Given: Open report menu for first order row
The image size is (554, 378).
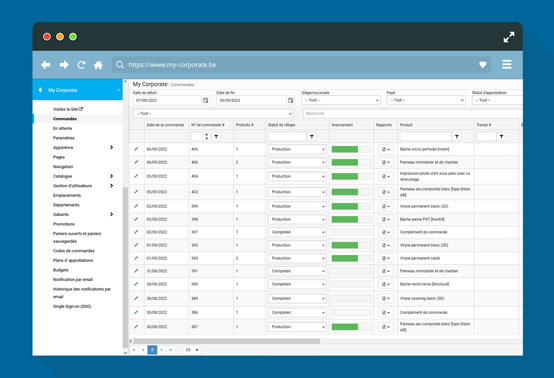Looking at the screenshot, I should [x=385, y=149].
